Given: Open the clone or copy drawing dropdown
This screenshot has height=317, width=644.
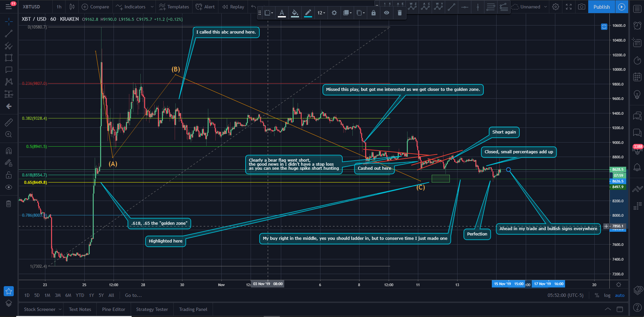Looking at the screenshot, I should pyautogui.click(x=360, y=13).
